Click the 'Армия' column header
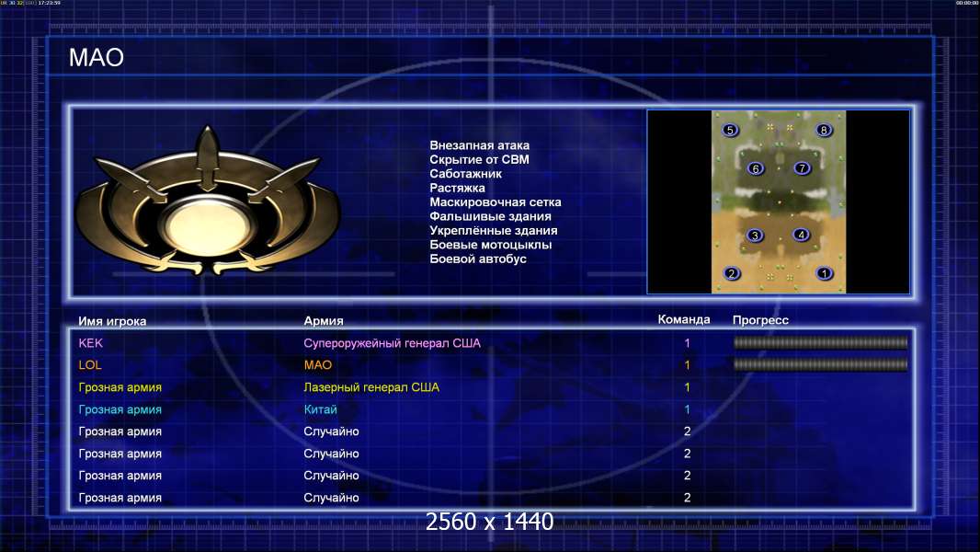 pyautogui.click(x=323, y=321)
